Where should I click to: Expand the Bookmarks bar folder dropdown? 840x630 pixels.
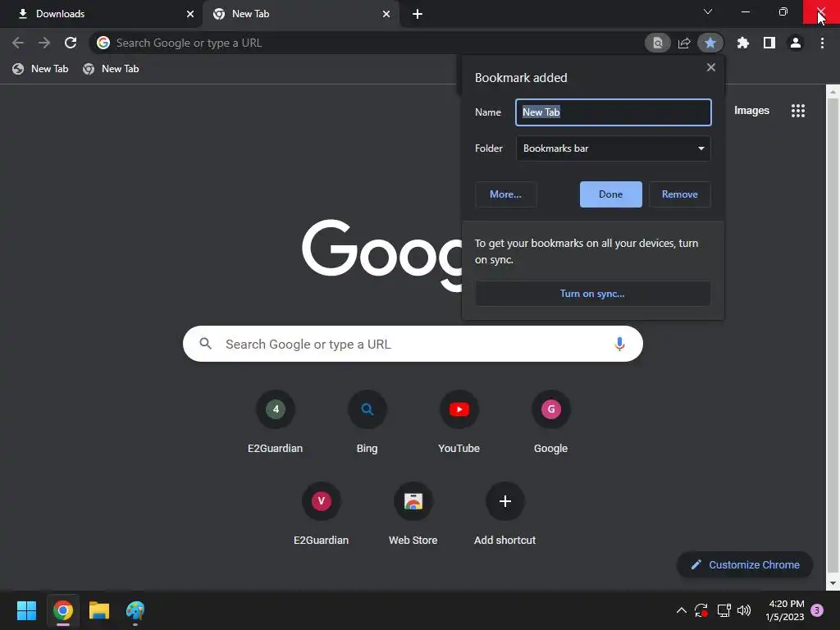614,148
